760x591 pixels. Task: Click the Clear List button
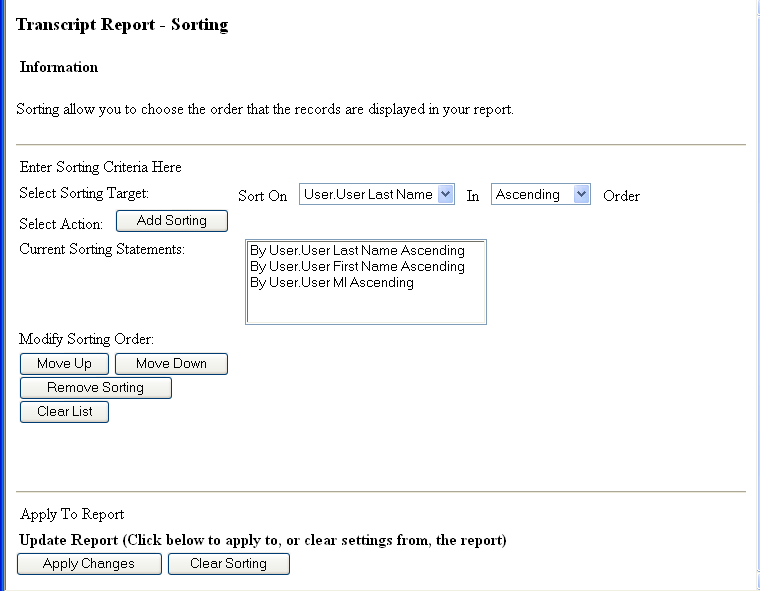(x=64, y=411)
